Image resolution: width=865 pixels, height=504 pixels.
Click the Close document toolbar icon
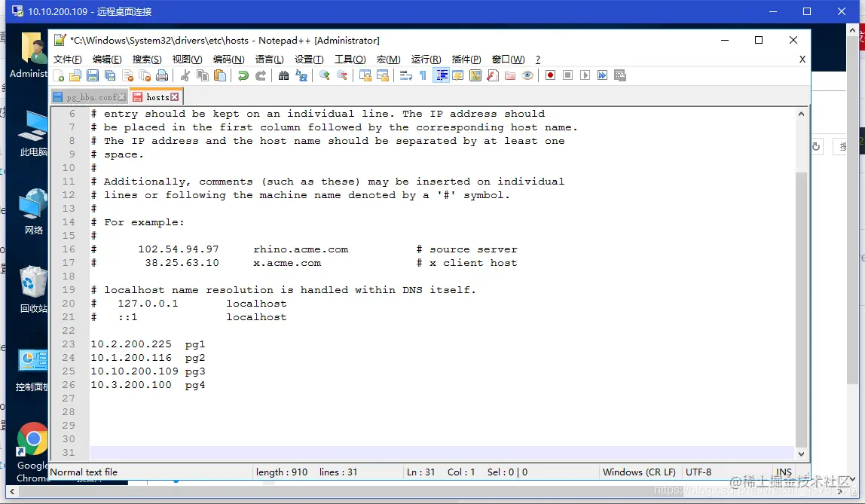click(127, 75)
